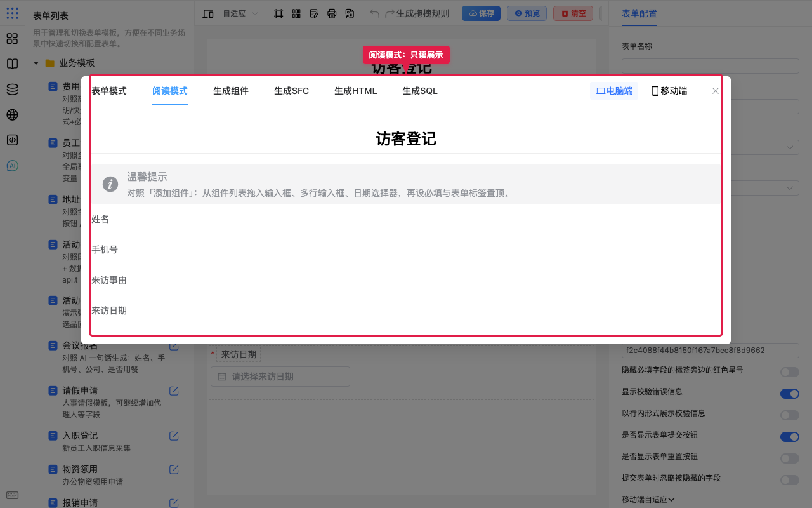Switch to 生成SFC tab
Screen dimensions: 812x508
pyautogui.click(x=291, y=91)
